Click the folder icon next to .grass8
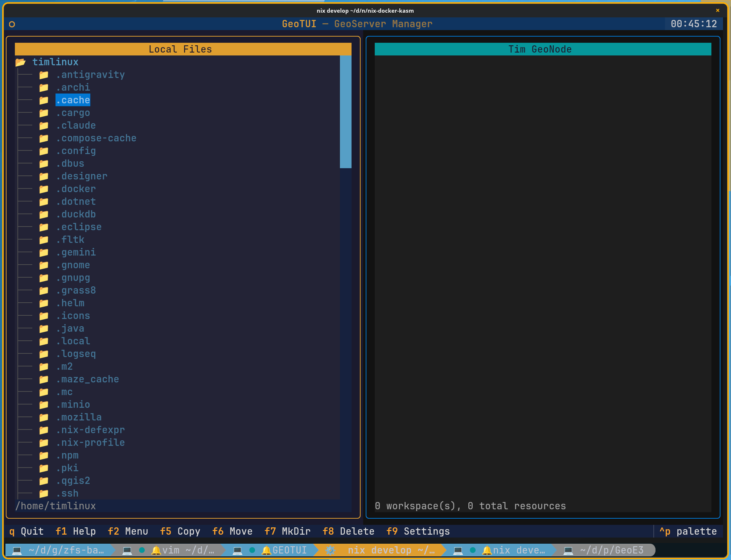The image size is (731, 560). tap(44, 290)
